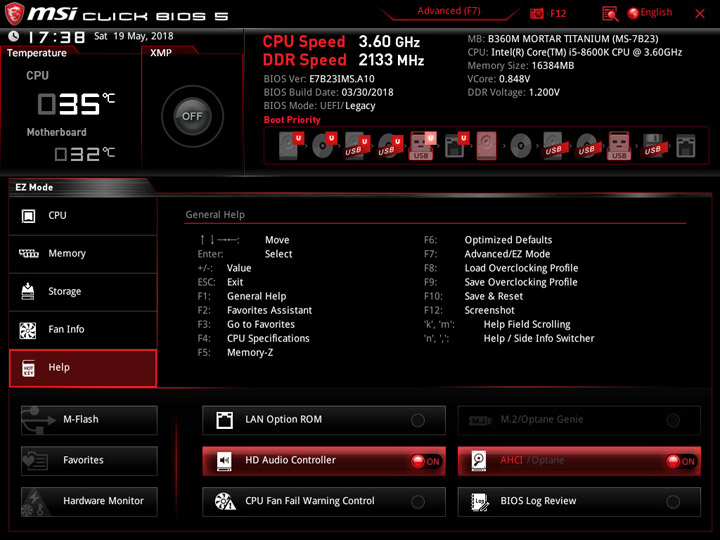Screen dimensions: 720x540
Task: Select legacy network boot icon at end
Action: tap(686, 146)
